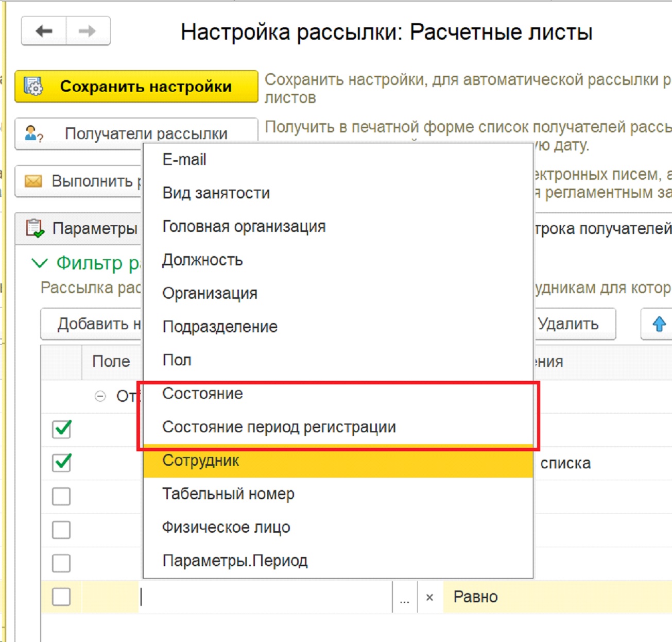
Task: Go forward with the right arrow button
Action: coord(88,31)
